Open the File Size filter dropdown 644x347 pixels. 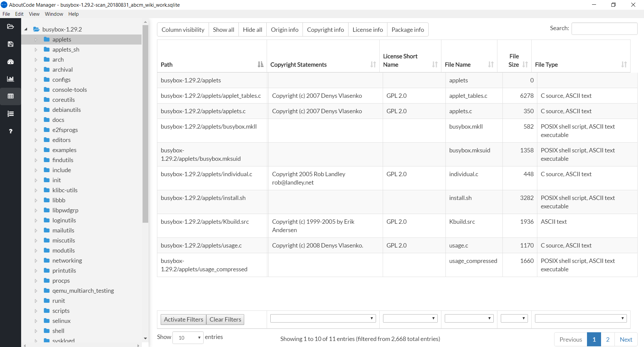coord(514,318)
